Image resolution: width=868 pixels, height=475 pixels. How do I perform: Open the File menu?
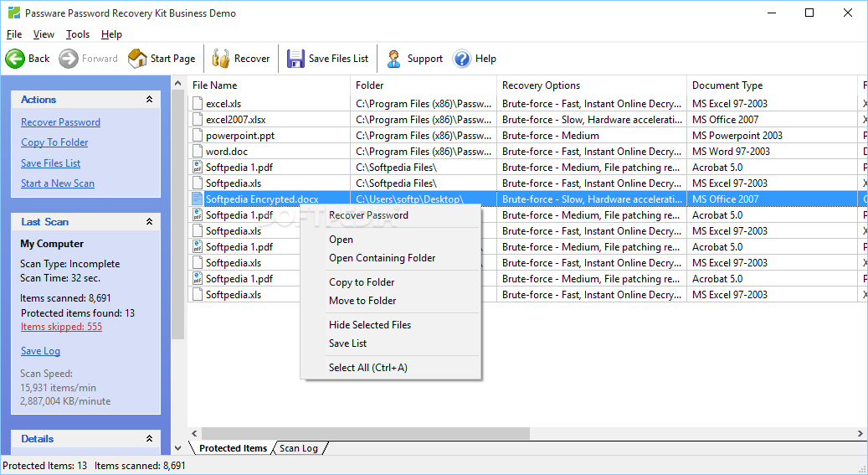14,34
